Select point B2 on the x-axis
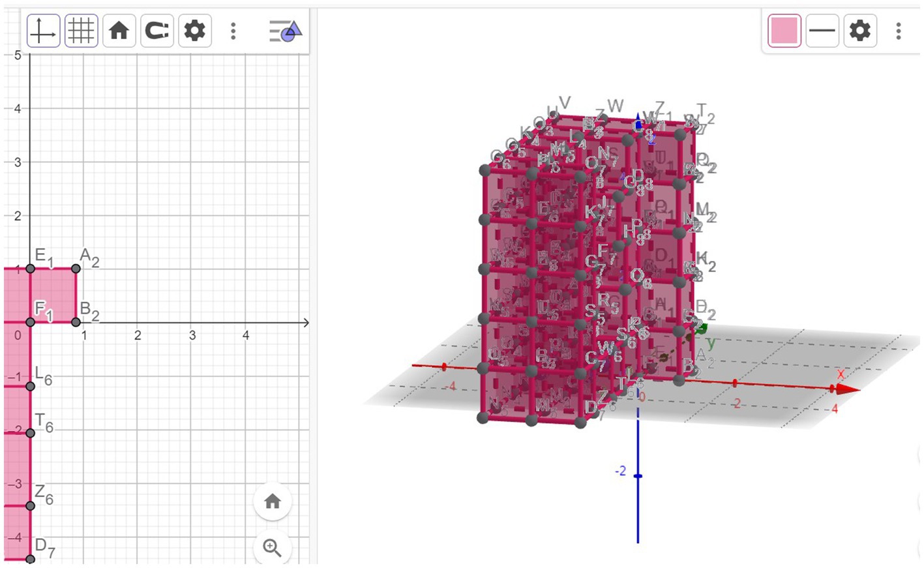 (76, 322)
